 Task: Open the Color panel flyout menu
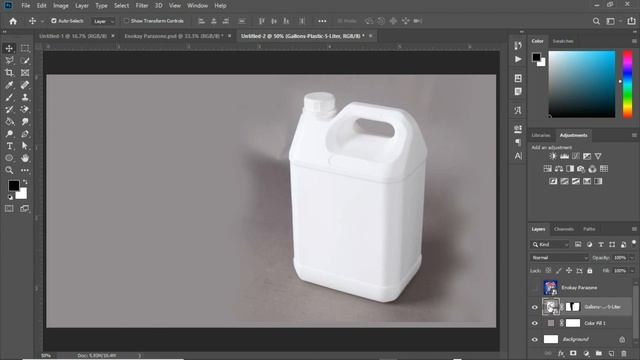click(634, 41)
